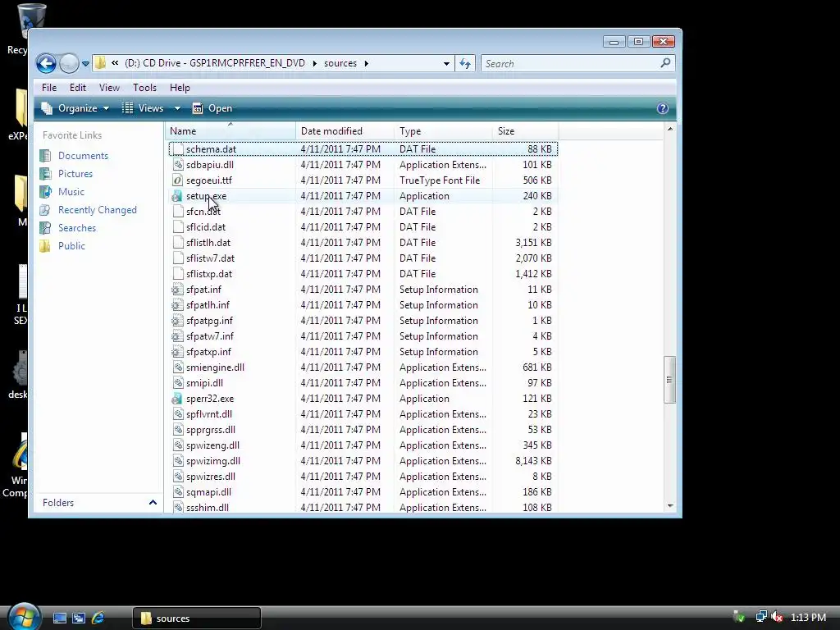840x630 pixels.
Task: Select the schema.dat file icon
Action: pyautogui.click(x=178, y=149)
